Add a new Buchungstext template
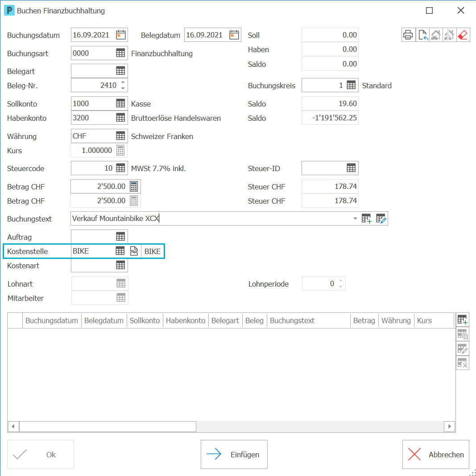 [x=367, y=218]
